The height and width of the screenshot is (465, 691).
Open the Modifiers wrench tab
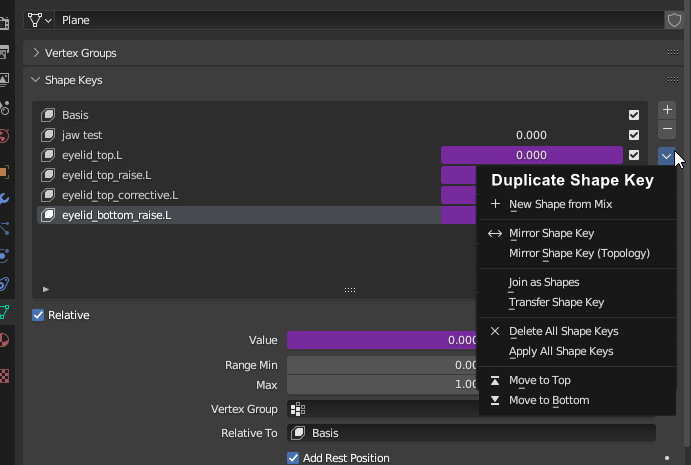4,198
